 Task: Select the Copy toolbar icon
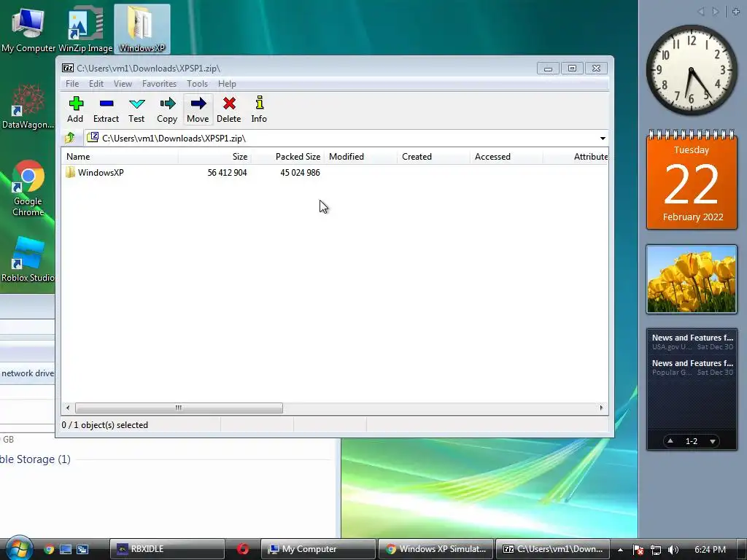(x=167, y=109)
